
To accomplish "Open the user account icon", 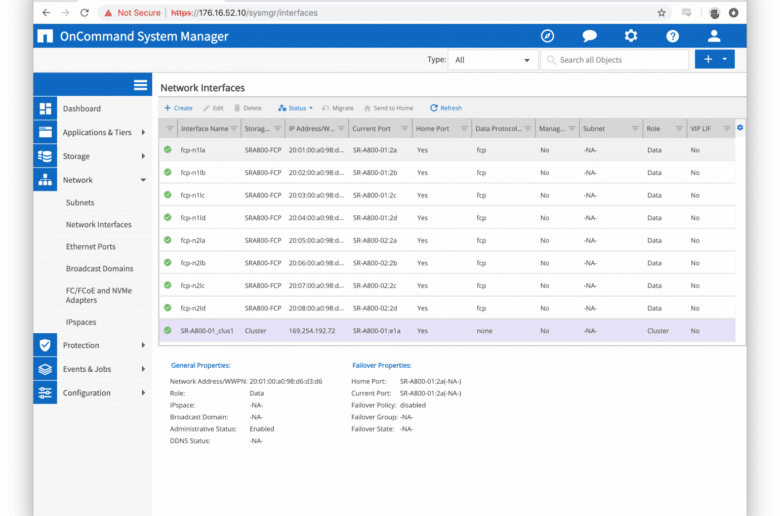I will pyautogui.click(x=714, y=36).
